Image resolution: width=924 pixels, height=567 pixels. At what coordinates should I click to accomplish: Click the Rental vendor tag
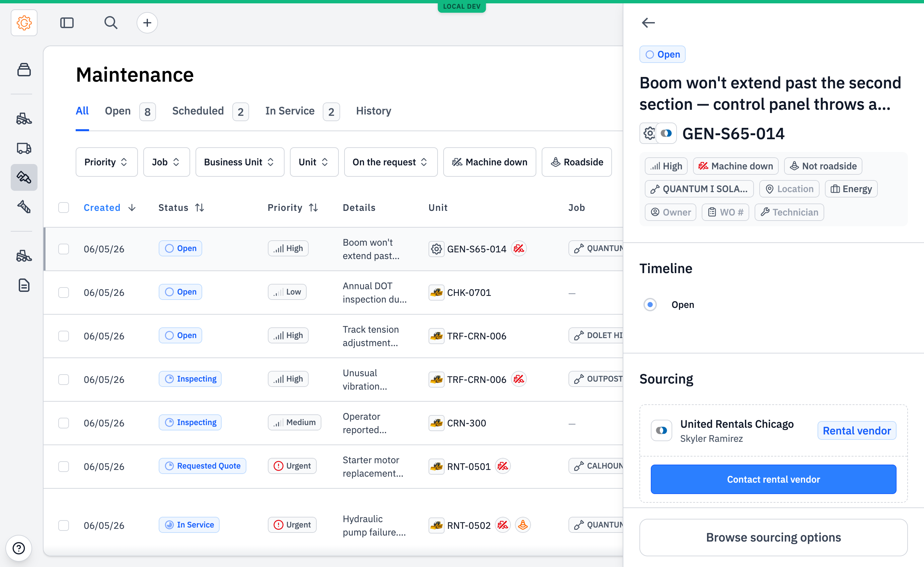857,431
